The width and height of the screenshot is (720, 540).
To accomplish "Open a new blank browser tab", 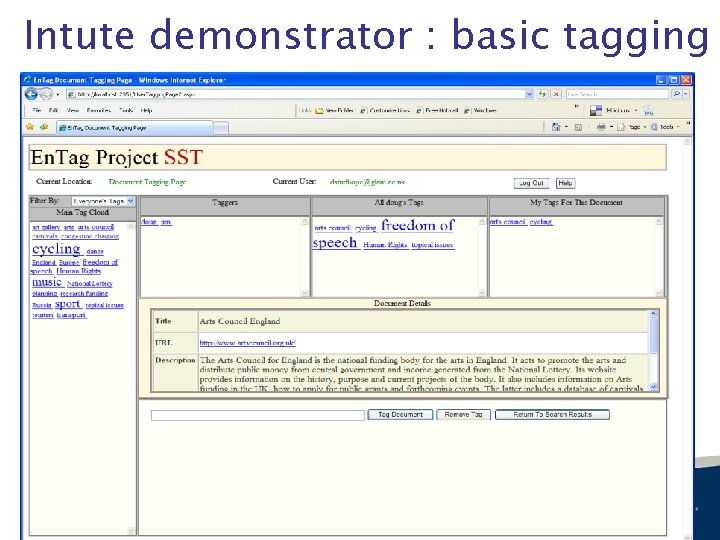I will click(221, 128).
